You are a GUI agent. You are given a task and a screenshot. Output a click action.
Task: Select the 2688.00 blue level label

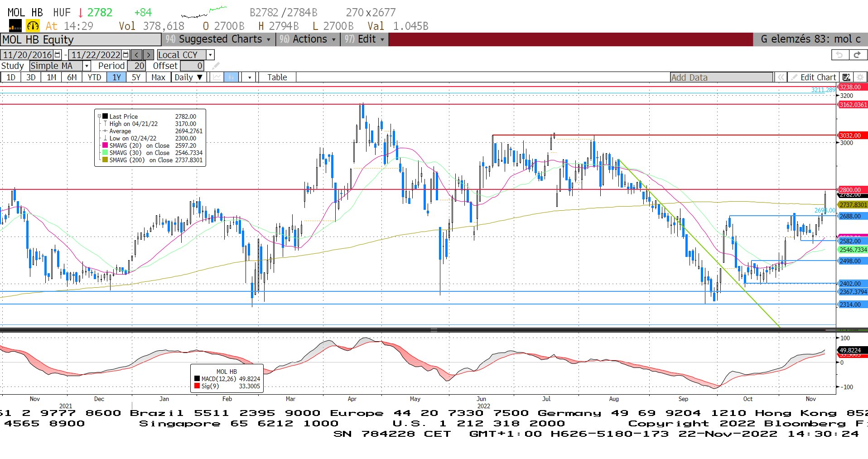click(x=852, y=216)
